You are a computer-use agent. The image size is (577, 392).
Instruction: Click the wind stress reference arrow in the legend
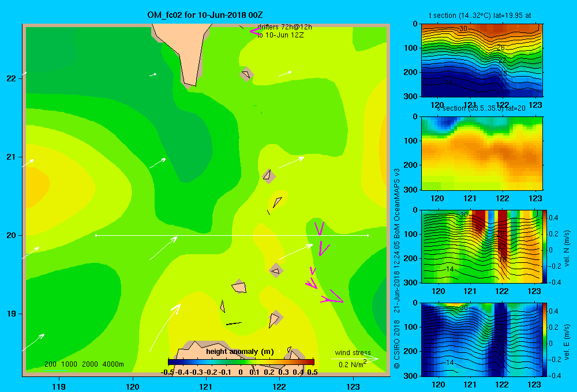[355, 359]
